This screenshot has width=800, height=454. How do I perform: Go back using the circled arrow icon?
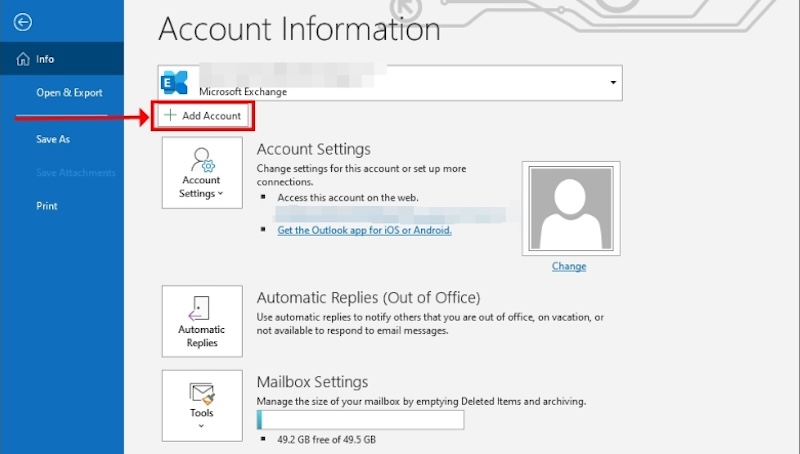pos(22,22)
